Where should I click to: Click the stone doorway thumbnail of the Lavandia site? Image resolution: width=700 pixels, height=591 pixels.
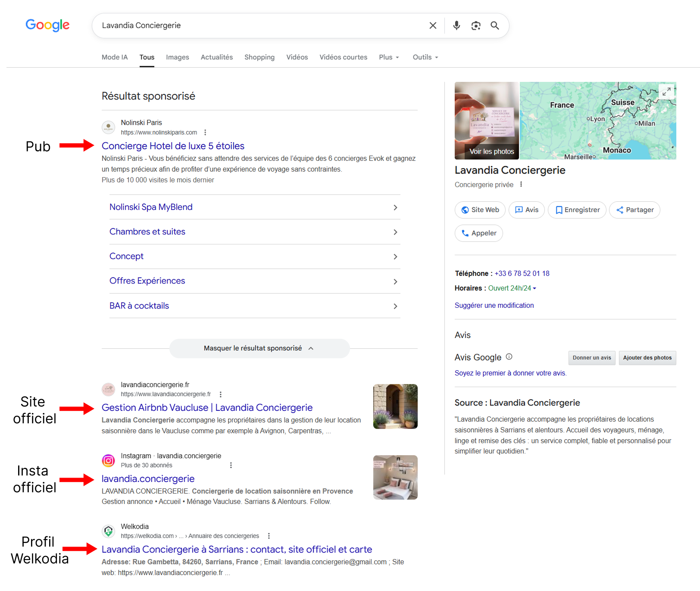[395, 407]
